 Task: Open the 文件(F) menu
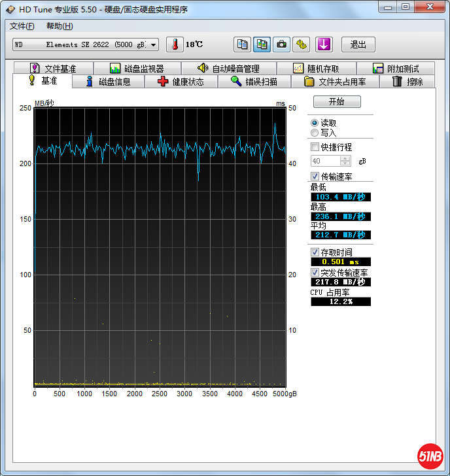(22, 26)
